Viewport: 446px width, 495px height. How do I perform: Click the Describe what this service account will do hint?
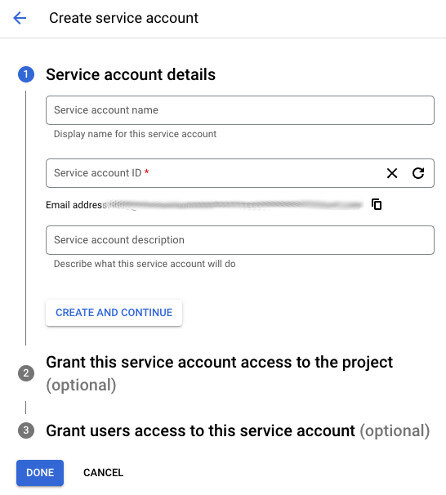point(145,264)
